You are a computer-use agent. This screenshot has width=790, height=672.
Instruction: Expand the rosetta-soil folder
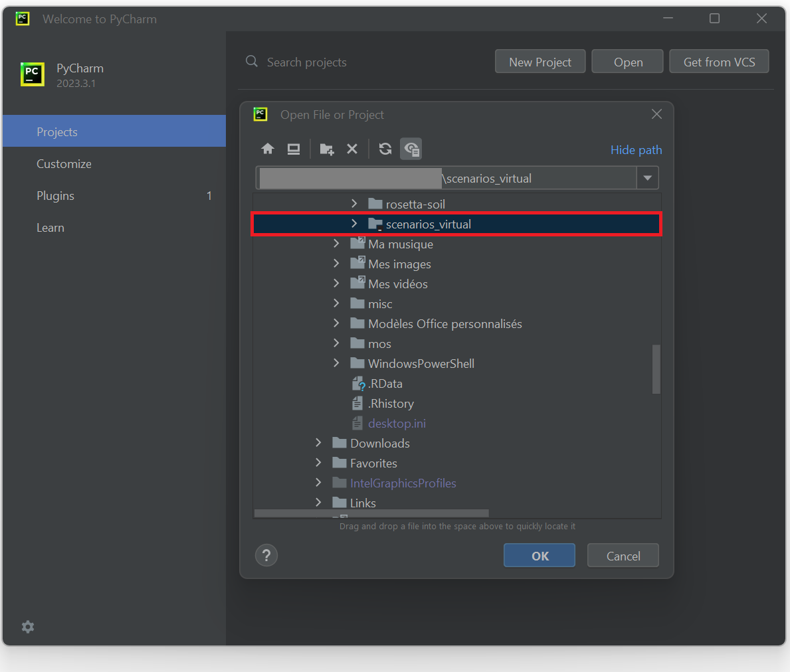[x=354, y=203]
